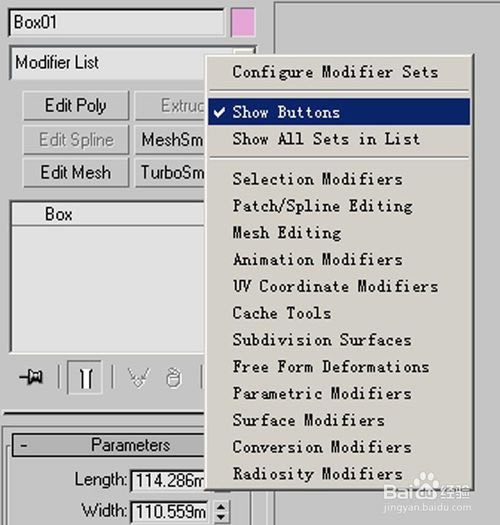
Task: Click the Edit Poly button
Action: 76,105
